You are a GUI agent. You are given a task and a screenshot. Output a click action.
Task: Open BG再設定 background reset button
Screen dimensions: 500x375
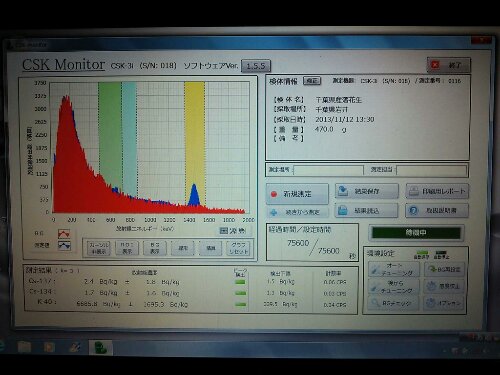pos(444,269)
